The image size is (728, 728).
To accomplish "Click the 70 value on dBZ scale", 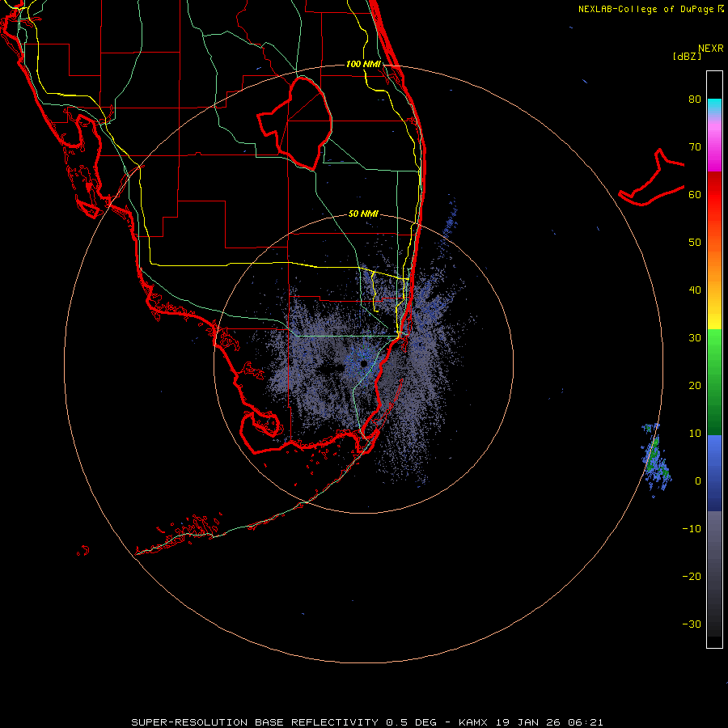I will (695, 146).
